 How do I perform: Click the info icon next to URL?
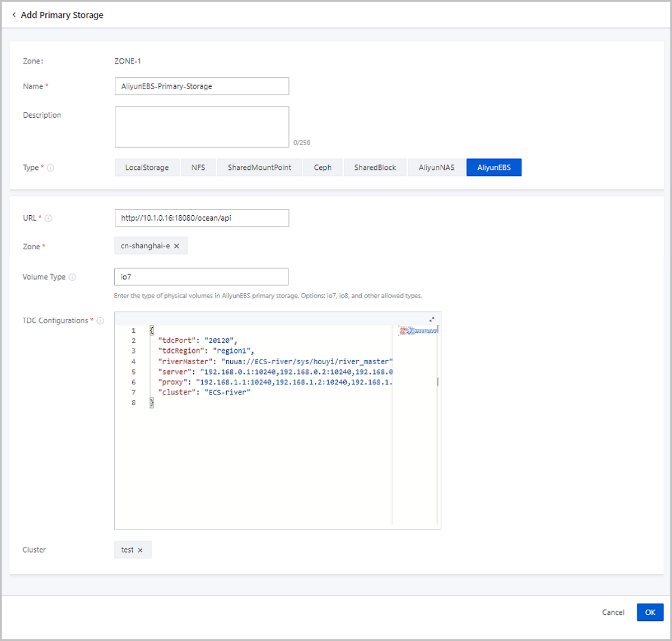point(49,218)
